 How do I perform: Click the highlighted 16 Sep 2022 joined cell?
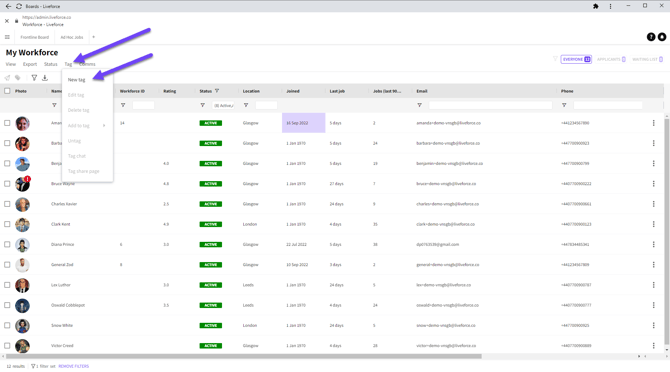tap(303, 123)
